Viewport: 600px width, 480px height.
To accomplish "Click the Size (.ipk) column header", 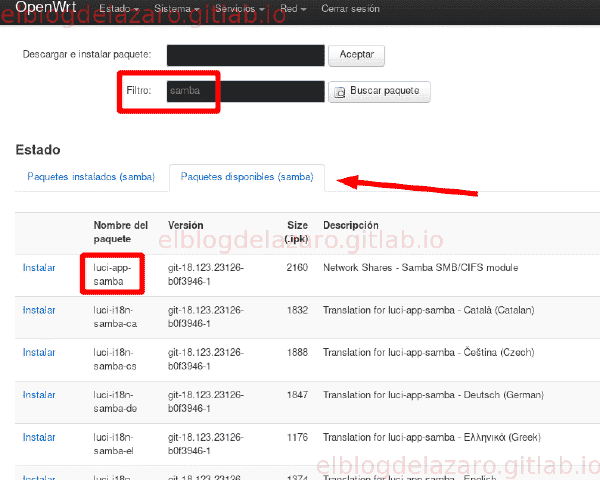I will click(x=296, y=232).
